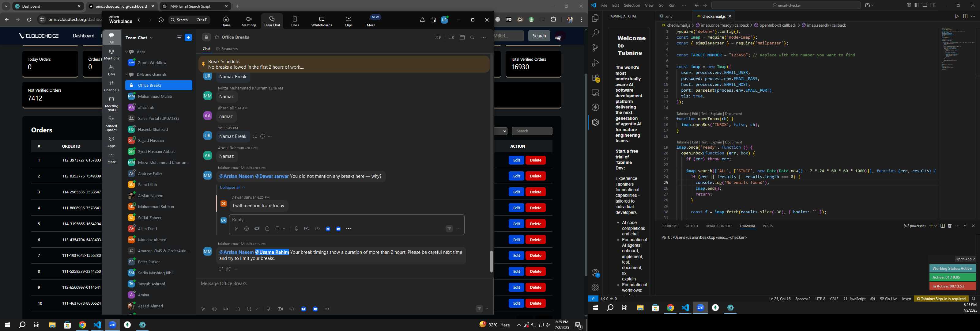Open screenshot dropdown arrow in Message Office Breaks toolbar

point(257,309)
